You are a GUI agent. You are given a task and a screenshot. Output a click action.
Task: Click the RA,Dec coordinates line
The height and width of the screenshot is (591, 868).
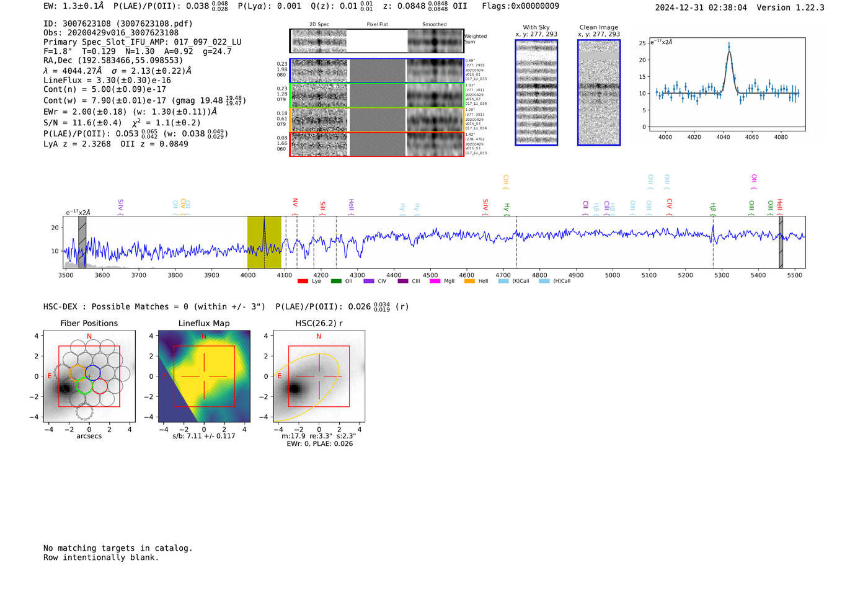(113, 61)
